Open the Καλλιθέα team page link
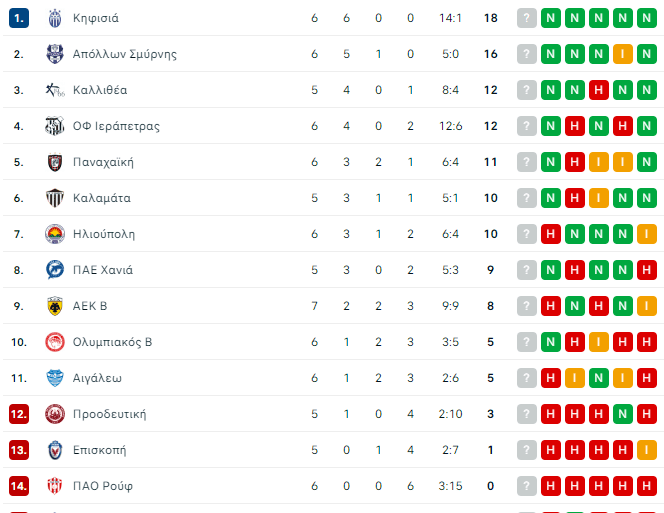 pos(99,90)
